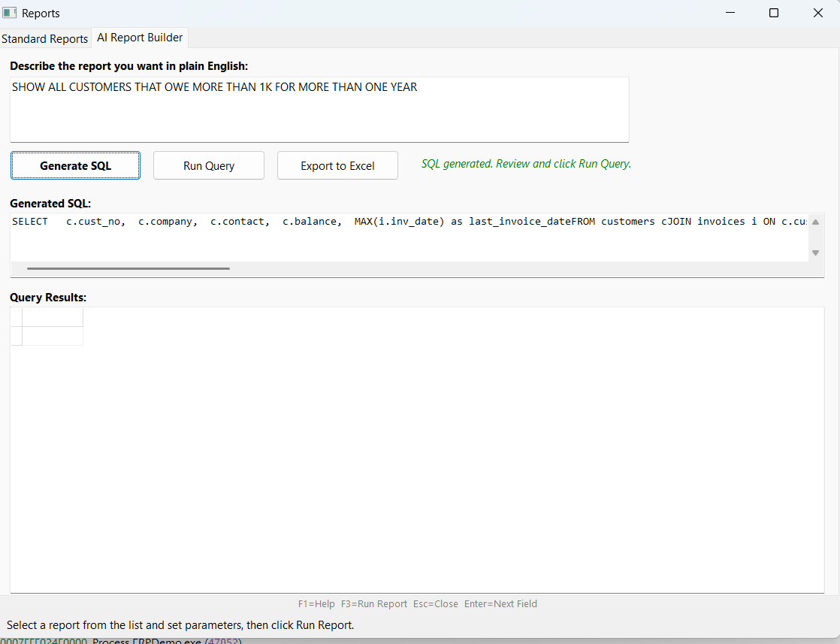Switch to the Standard Reports tab
The image size is (840, 644).
[44, 38]
